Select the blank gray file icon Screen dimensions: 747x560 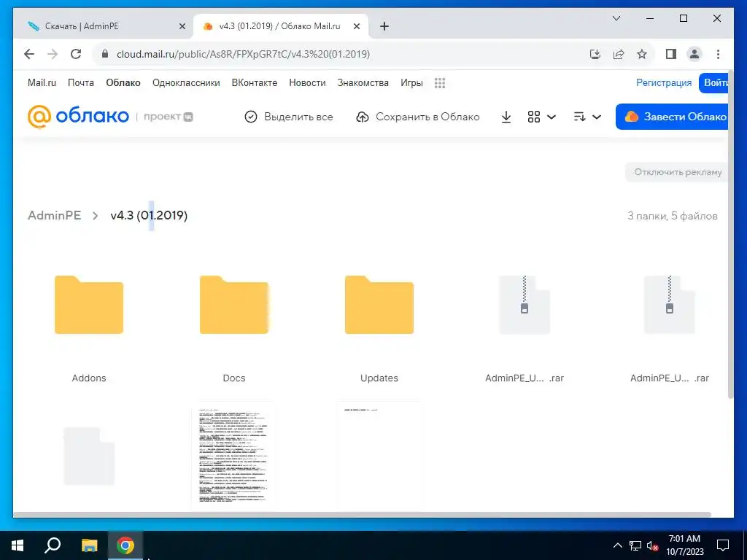(x=89, y=456)
